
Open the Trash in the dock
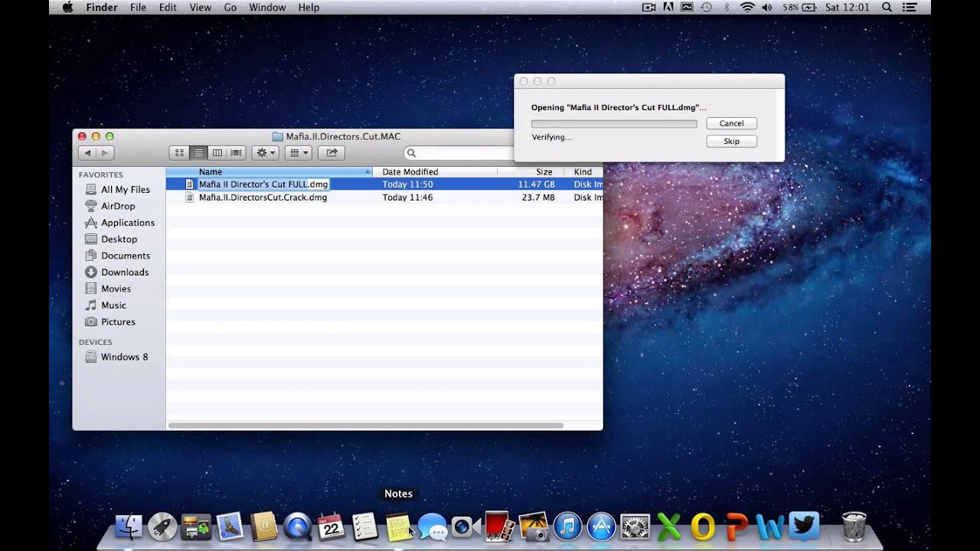tap(854, 527)
